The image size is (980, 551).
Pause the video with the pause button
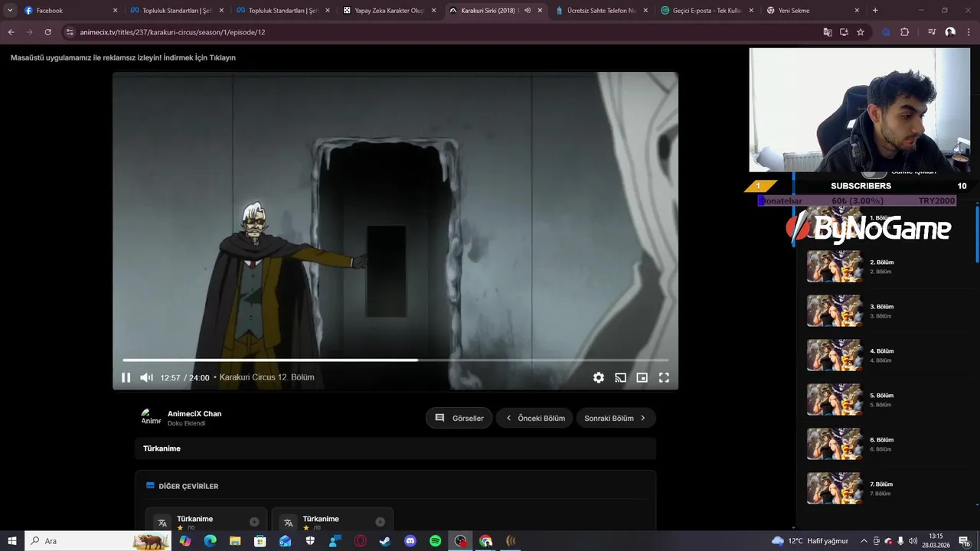[x=126, y=377]
